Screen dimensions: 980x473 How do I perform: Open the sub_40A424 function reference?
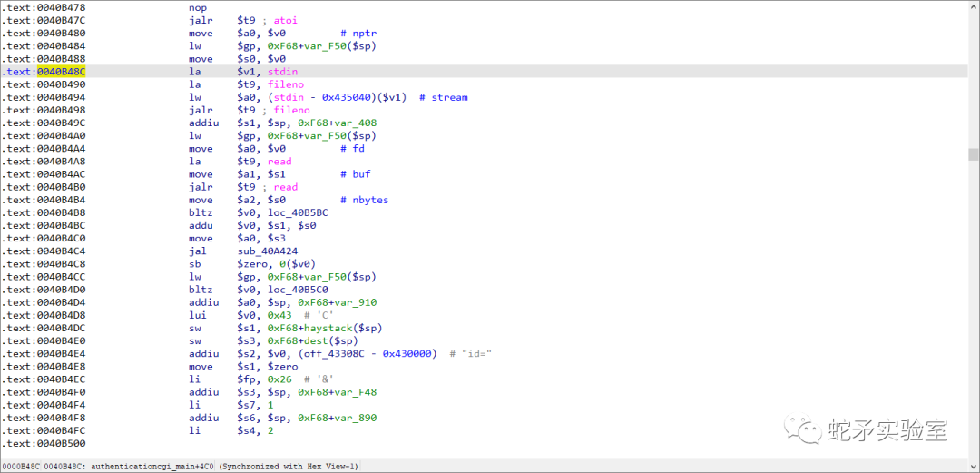pos(267,251)
